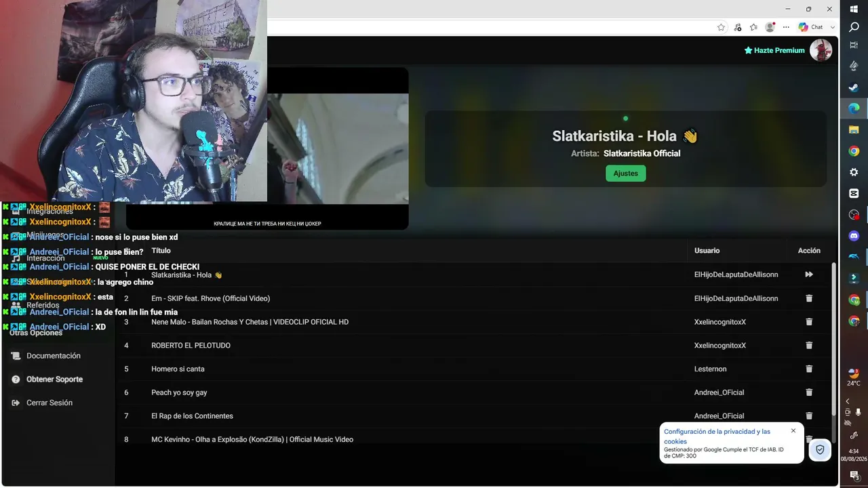Select El Rap de los Continentes title
This screenshot has width=868, height=488.
click(192, 416)
